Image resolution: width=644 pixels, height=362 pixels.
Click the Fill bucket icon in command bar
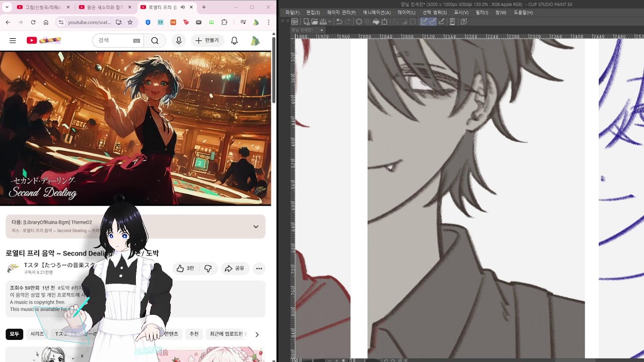tap(376, 22)
